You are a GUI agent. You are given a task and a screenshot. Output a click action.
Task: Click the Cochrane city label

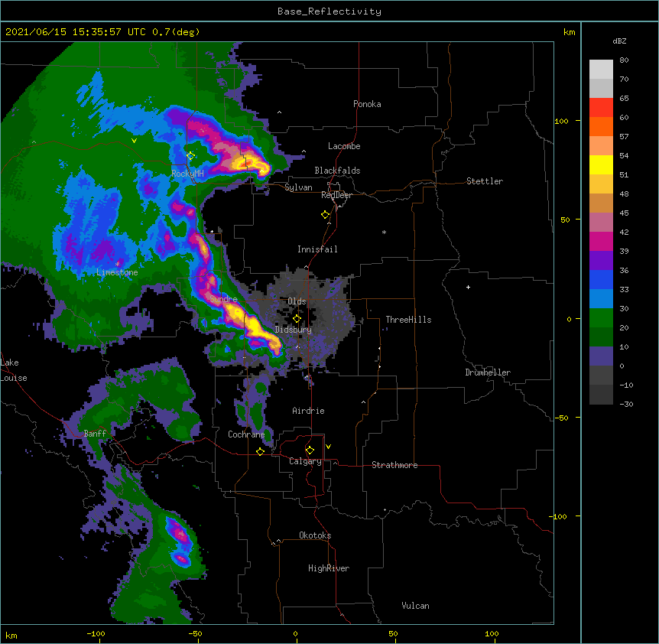click(x=246, y=434)
